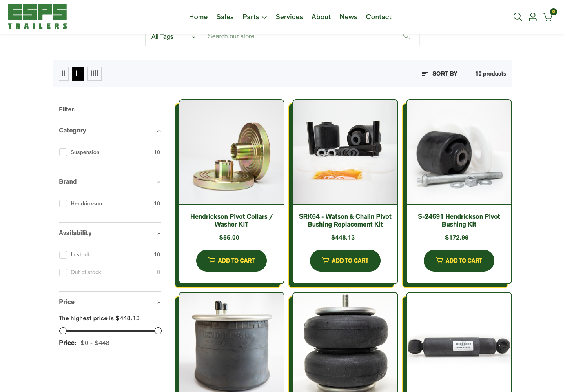Collapse the Brand filter section
The height and width of the screenshot is (392, 565).
pos(159,182)
